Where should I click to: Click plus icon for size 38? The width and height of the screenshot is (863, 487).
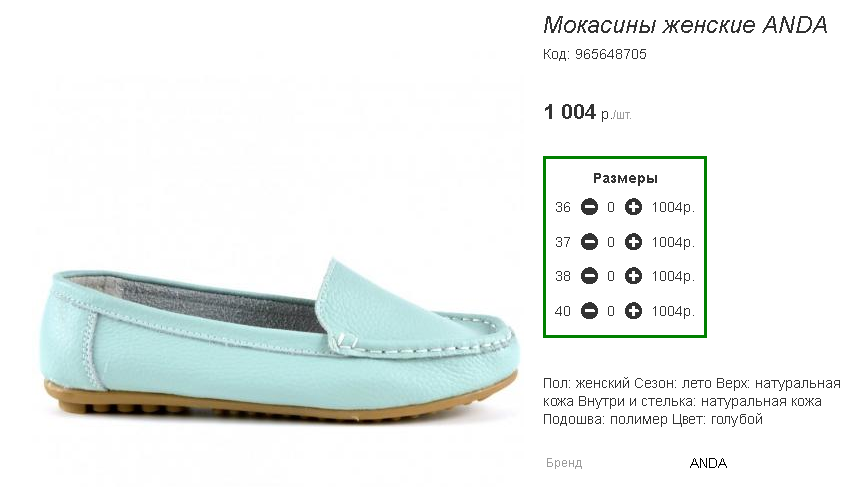point(633,276)
